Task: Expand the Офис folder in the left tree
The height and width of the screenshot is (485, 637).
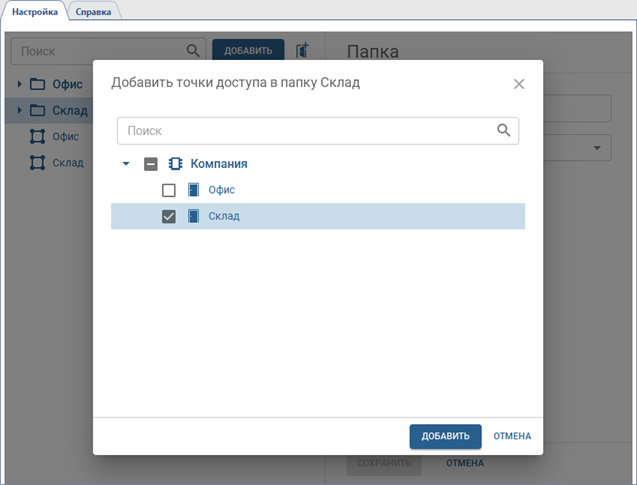Action: (19, 84)
